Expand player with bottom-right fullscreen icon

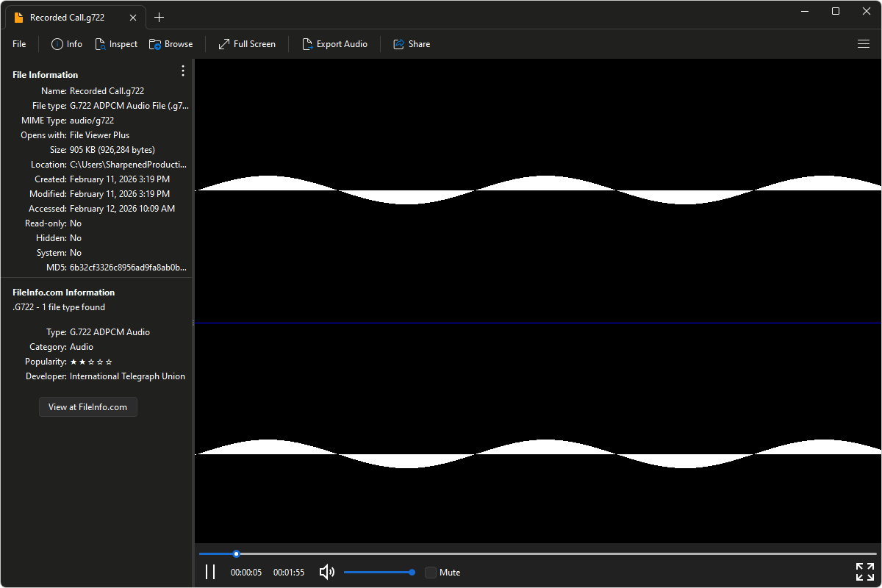coord(864,572)
